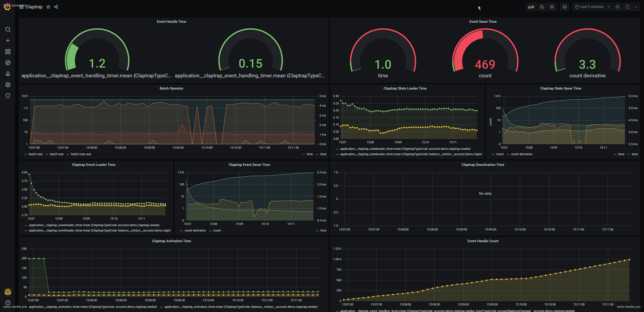The height and width of the screenshot is (312, 644).
Task: Open the Last 5 minutes time picker
Action: [x=592, y=7]
